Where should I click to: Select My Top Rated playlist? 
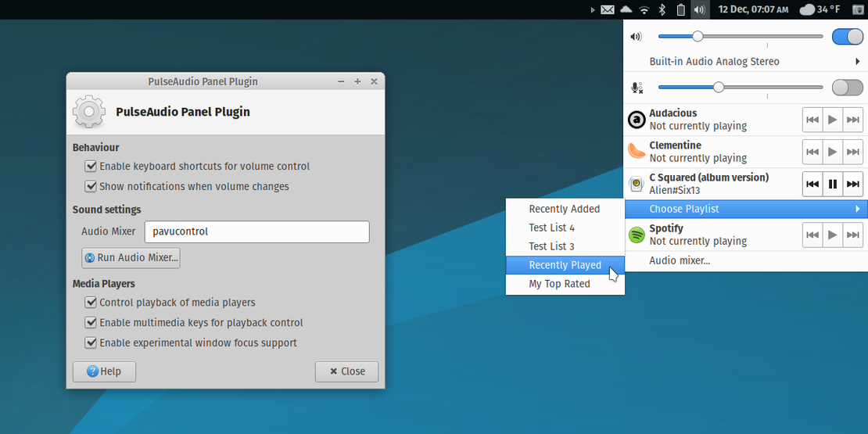565,284
